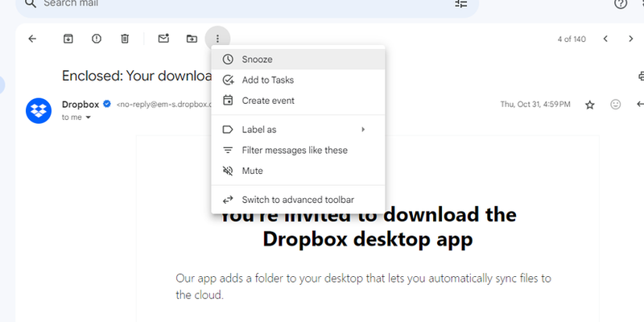Viewport: 644px width, 322px height.
Task: Open search options filter icon
Action: click(460, 4)
